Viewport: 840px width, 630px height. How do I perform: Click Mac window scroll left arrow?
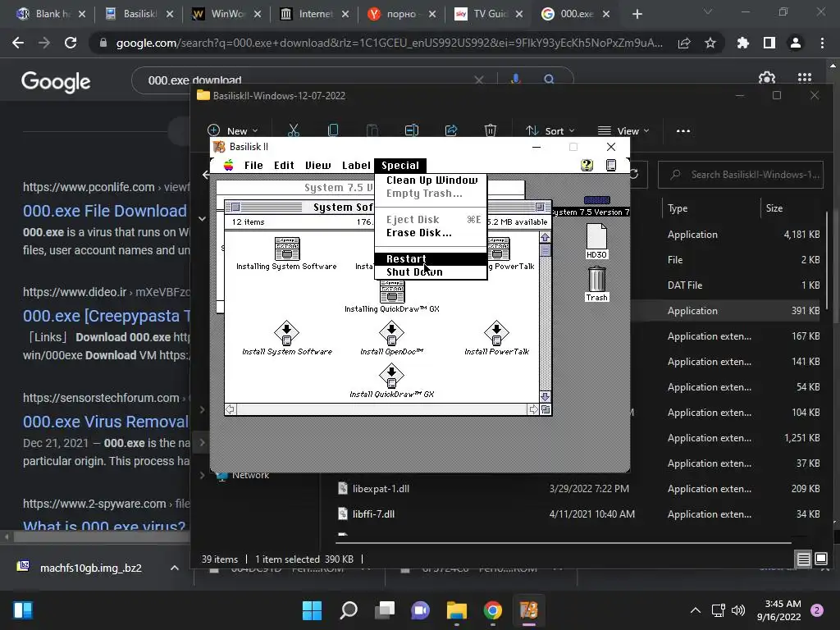pos(231,410)
